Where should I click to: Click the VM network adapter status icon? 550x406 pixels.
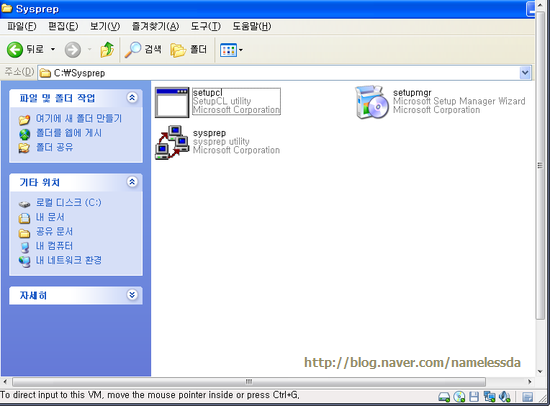click(x=489, y=397)
